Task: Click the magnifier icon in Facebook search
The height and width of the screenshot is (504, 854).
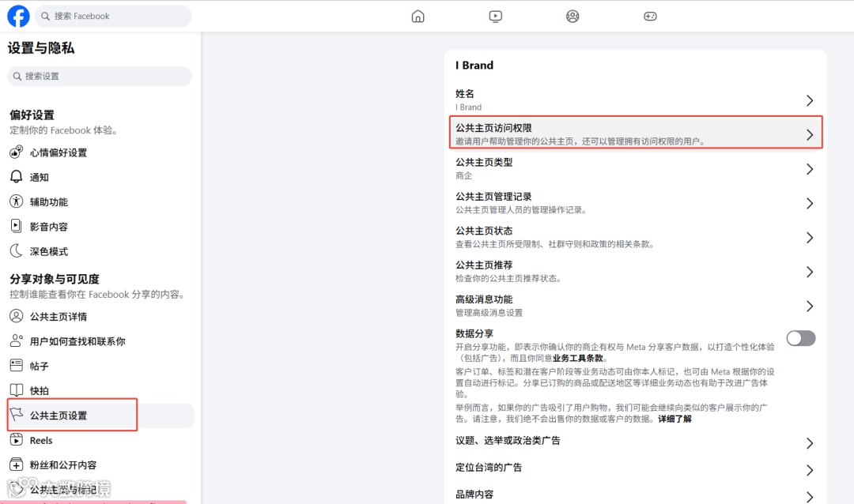Action: (46, 17)
